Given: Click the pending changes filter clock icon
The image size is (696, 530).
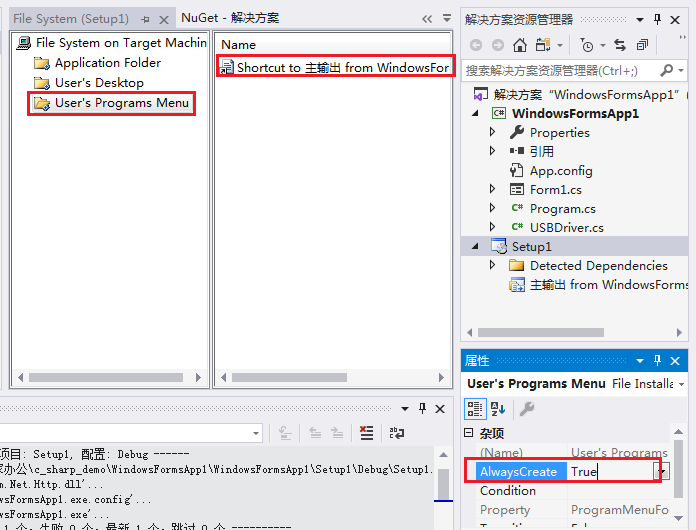Looking at the screenshot, I should [x=587, y=45].
